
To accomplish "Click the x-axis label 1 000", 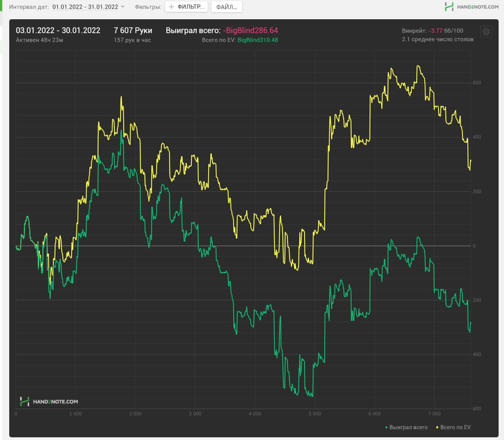I will click(75, 414).
